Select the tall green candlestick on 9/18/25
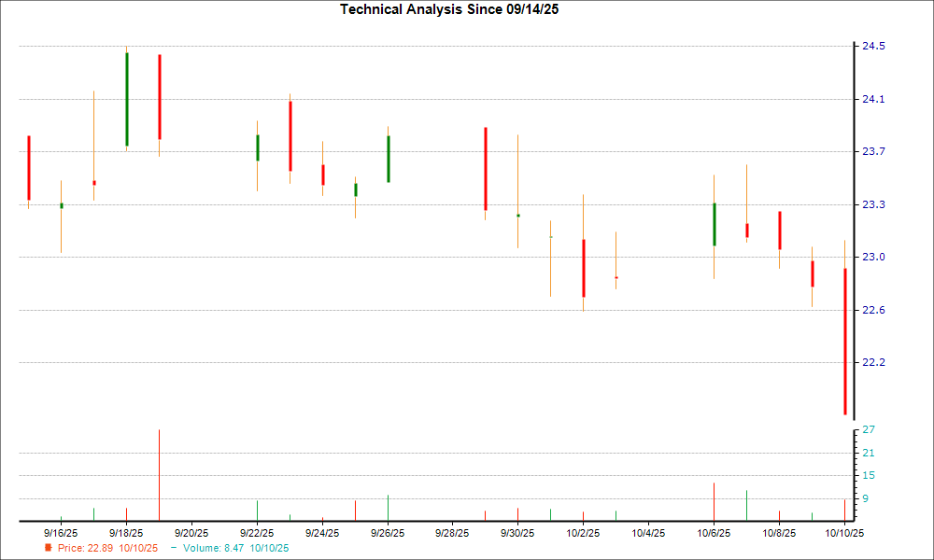The width and height of the screenshot is (934, 560). pyautogui.click(x=126, y=99)
